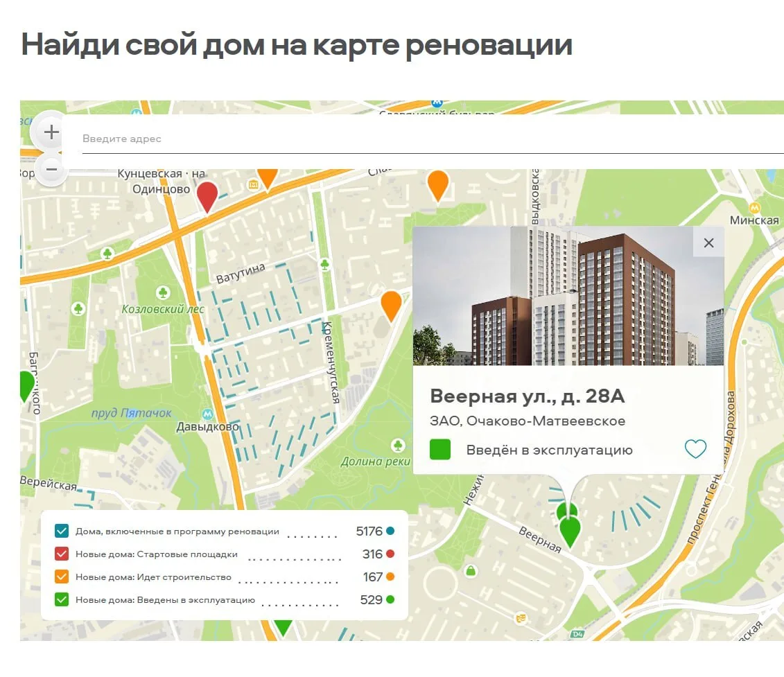Click the Давыдково metro station icon
This screenshot has height=677, width=784.
pyautogui.click(x=207, y=414)
